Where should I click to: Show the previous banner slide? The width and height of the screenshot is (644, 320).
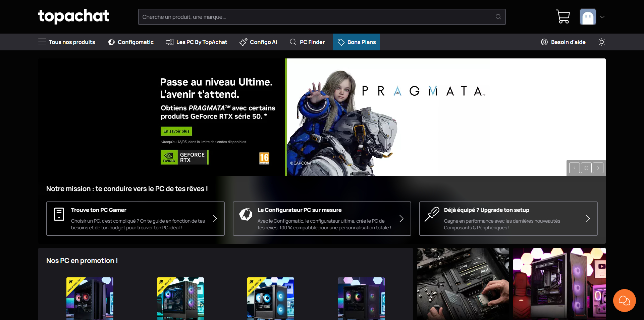click(575, 168)
